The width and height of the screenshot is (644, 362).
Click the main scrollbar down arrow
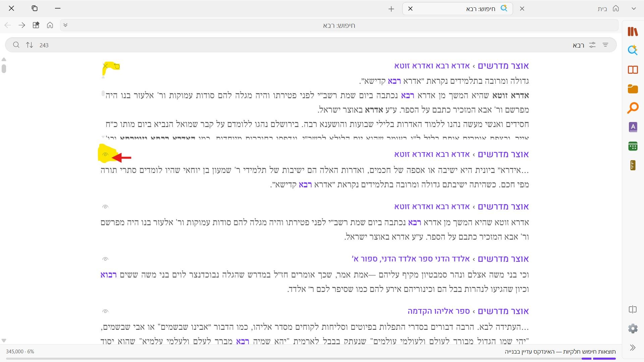click(4, 340)
